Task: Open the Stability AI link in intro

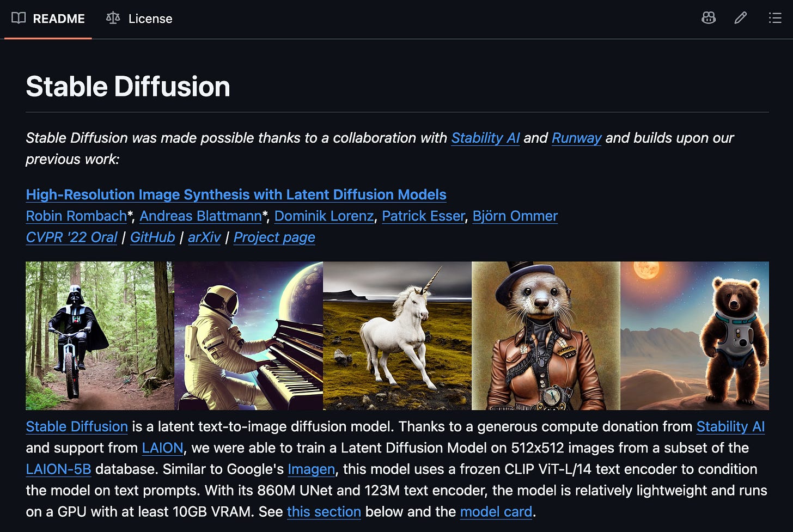Action: 485,138
